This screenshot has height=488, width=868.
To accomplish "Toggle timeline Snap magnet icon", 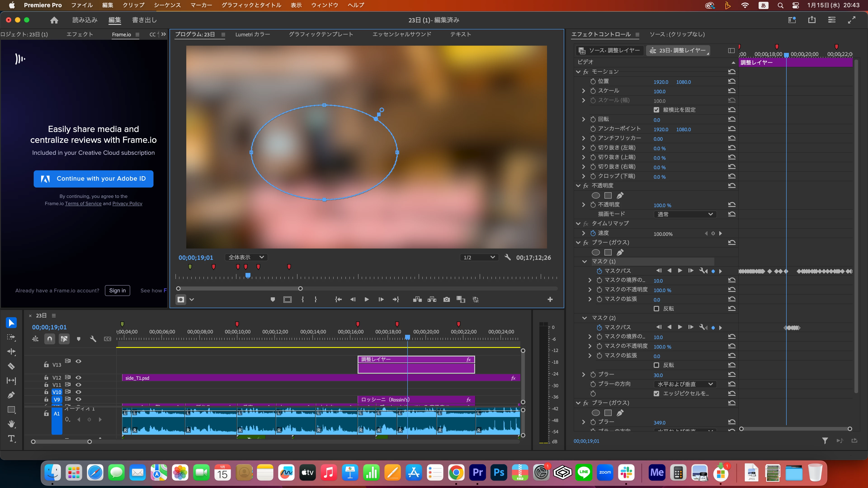I will click(50, 339).
